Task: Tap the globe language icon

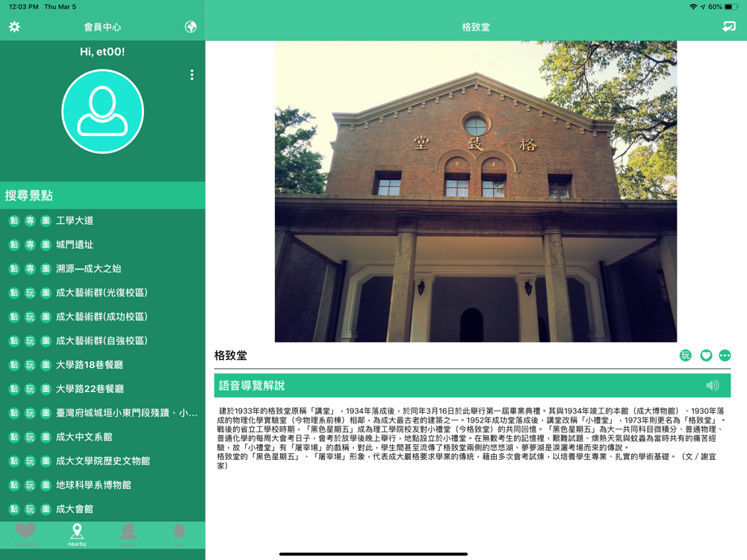Action: pyautogui.click(x=190, y=27)
